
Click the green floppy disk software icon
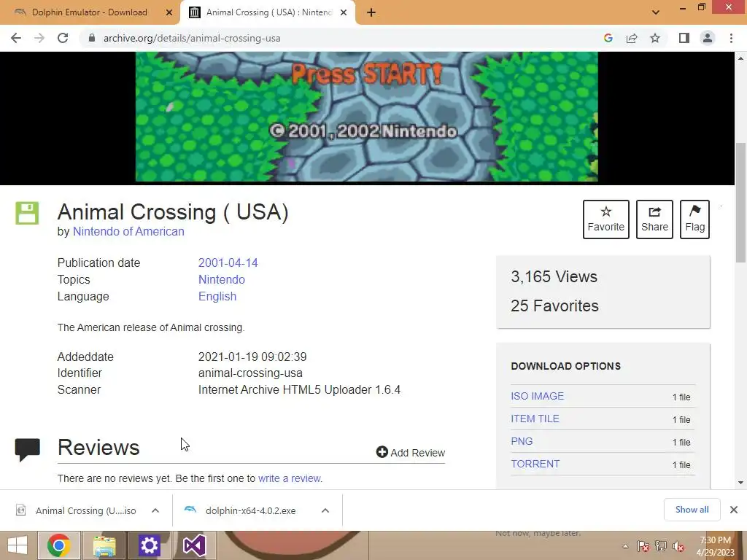point(27,213)
